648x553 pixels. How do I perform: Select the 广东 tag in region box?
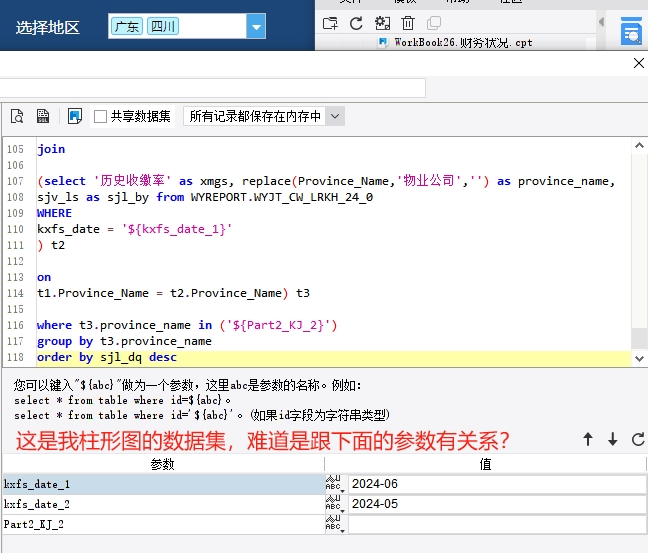[127, 27]
